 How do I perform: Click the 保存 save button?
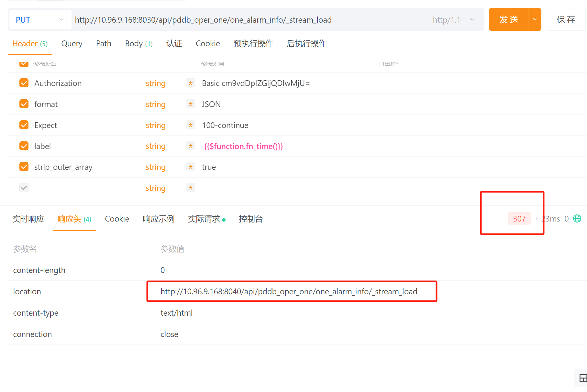coord(566,19)
